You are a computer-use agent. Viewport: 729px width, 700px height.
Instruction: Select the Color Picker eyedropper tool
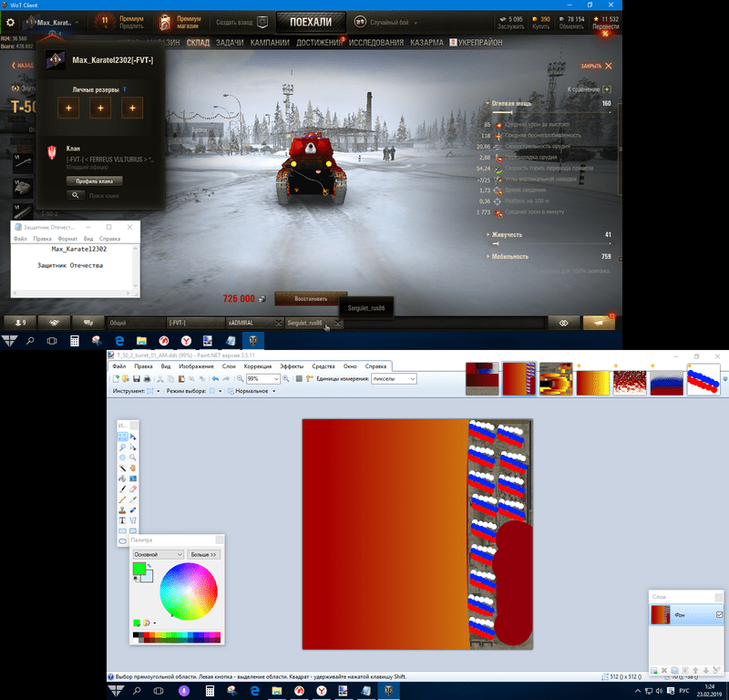pyautogui.click(x=133, y=499)
